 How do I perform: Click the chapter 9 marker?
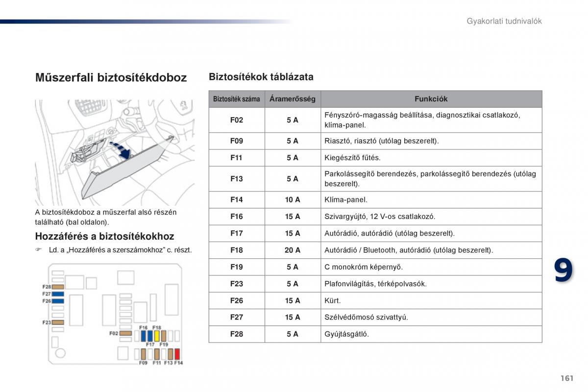click(563, 270)
